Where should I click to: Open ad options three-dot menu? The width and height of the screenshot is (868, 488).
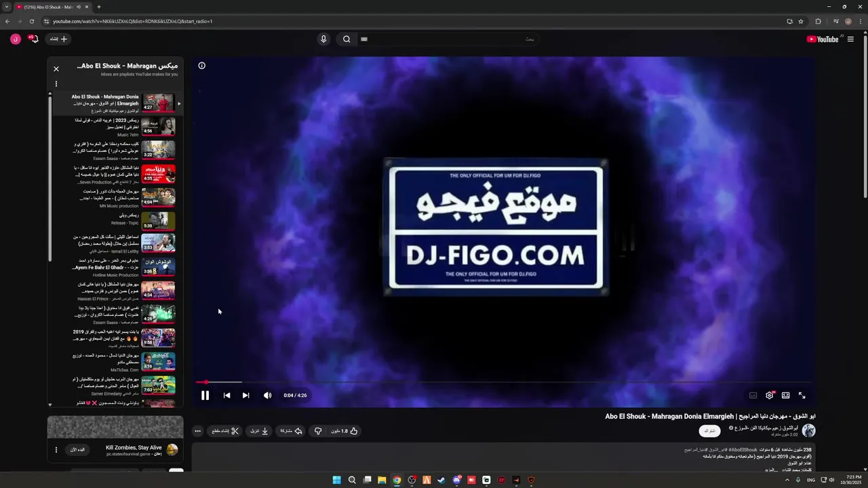click(56, 450)
